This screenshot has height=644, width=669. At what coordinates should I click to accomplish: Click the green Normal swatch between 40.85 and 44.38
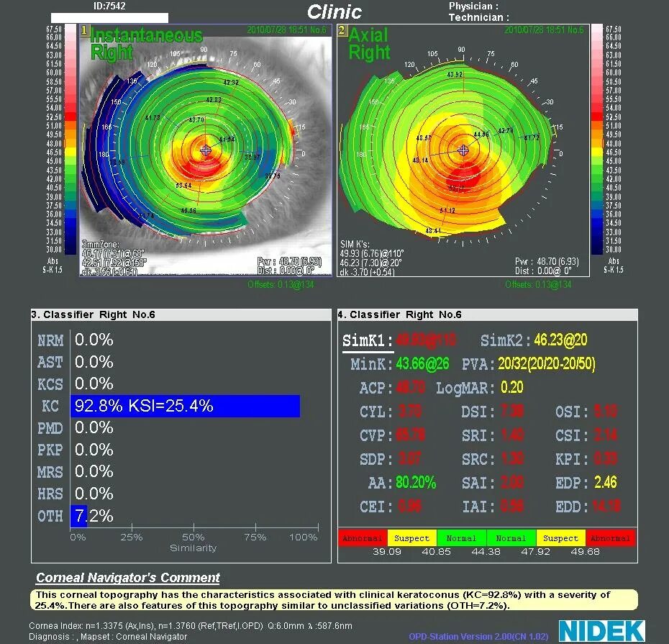(x=461, y=538)
